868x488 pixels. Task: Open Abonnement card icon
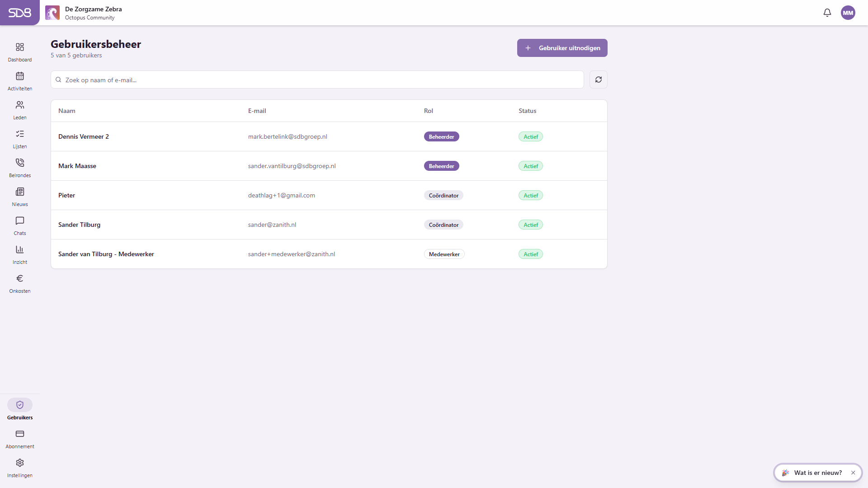coord(20,434)
